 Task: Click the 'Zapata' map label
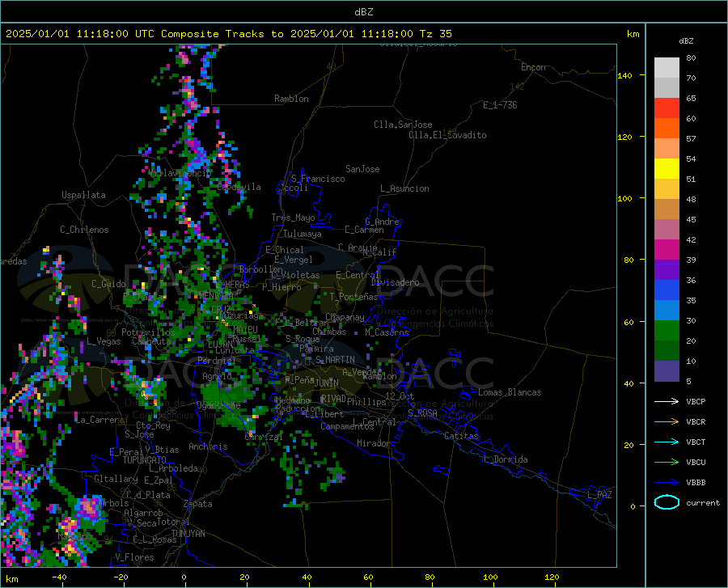198,504
